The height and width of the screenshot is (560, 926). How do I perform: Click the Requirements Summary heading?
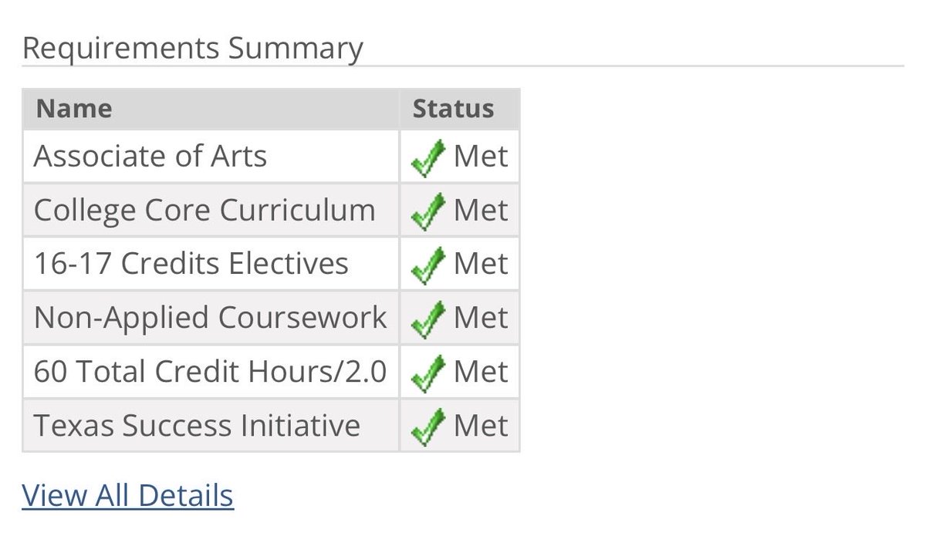click(192, 48)
